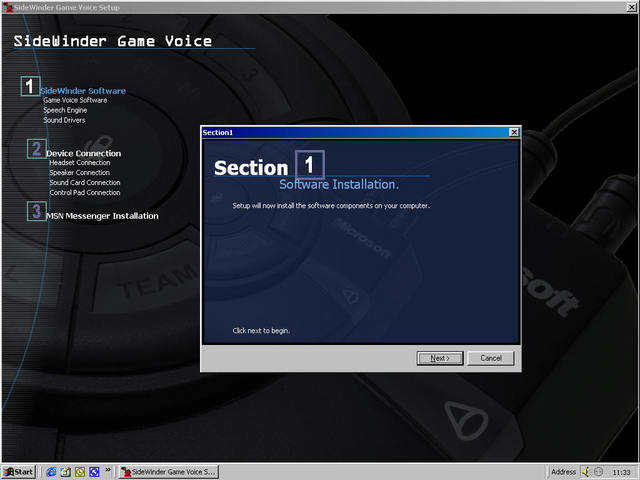This screenshot has height=480, width=640.
Task: Click the yellow-green Quick Launch icon
Action: [x=80, y=472]
